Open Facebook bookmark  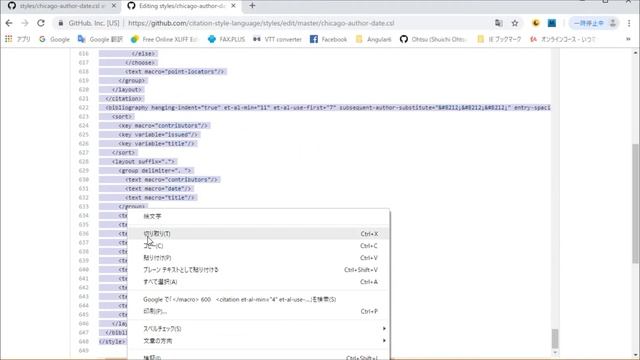329,39
